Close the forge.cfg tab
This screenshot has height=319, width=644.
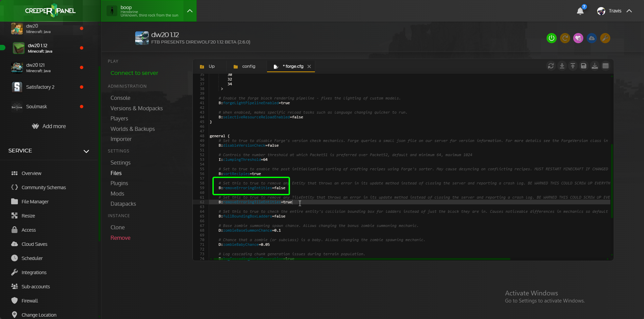(x=309, y=66)
